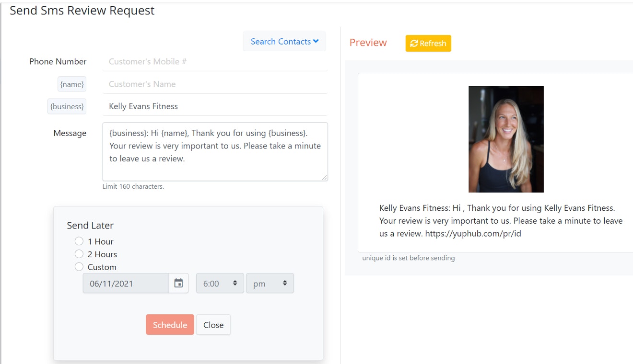Click the Send Sms Review Request title
The width and height of the screenshot is (633, 364).
pos(82,11)
